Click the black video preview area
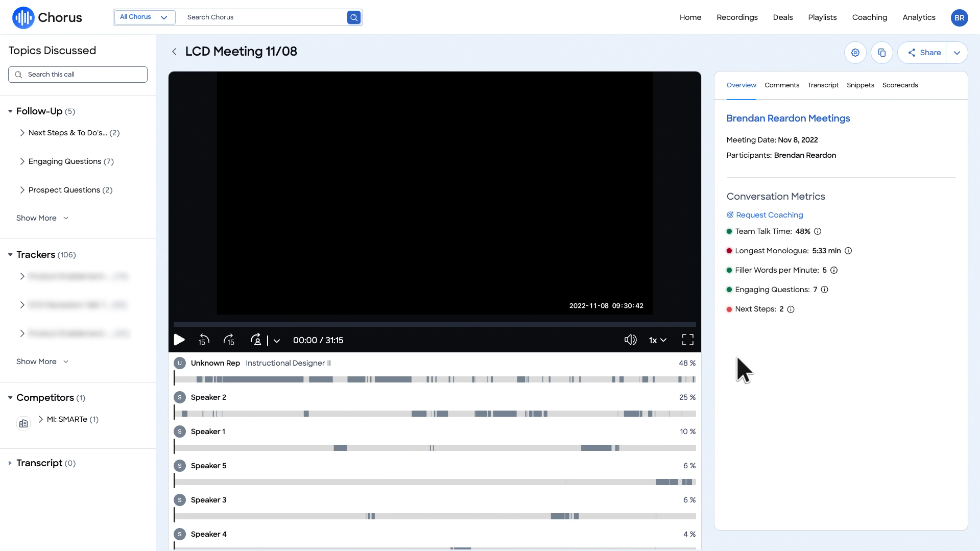 [x=435, y=193]
